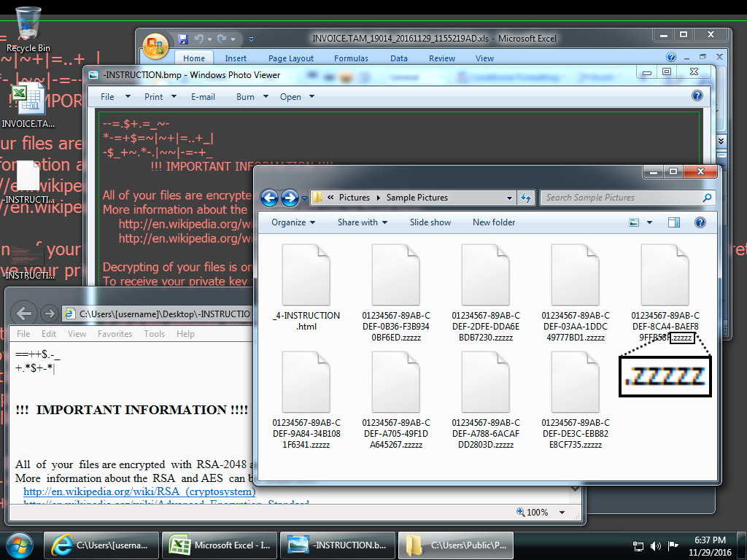Open the zoom level dropdown in Internet Explorer
Viewport: 747px width, 560px height.
point(562,513)
